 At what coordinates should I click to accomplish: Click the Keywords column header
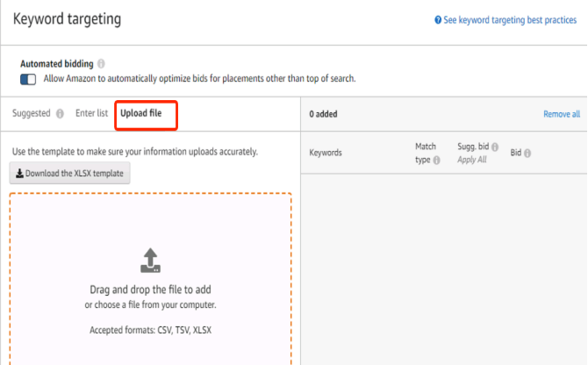[326, 153]
